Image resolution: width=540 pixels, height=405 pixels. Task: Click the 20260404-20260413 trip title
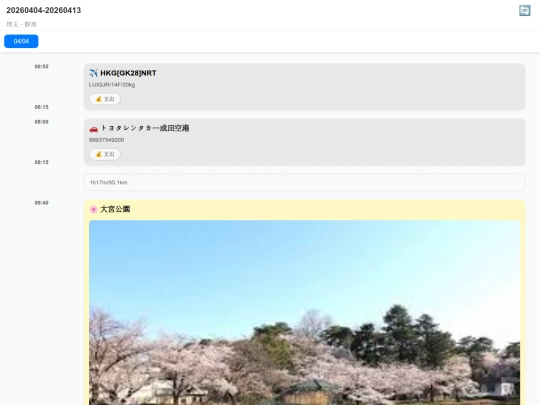pos(44,10)
